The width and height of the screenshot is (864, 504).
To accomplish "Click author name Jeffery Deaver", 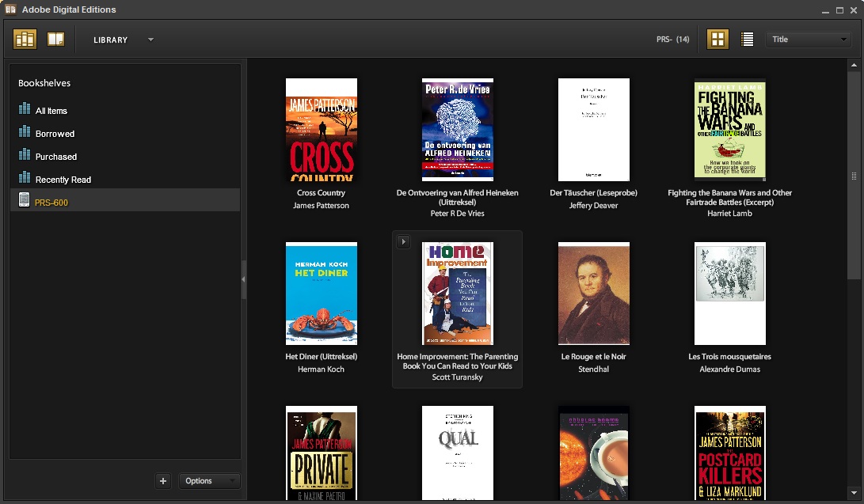I will pyautogui.click(x=593, y=205).
